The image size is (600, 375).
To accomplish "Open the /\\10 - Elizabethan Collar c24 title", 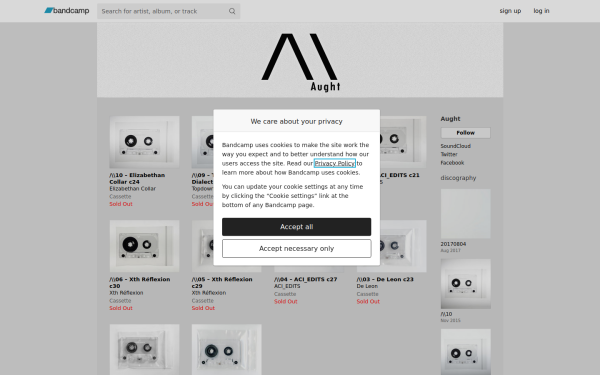I will click(137, 178).
